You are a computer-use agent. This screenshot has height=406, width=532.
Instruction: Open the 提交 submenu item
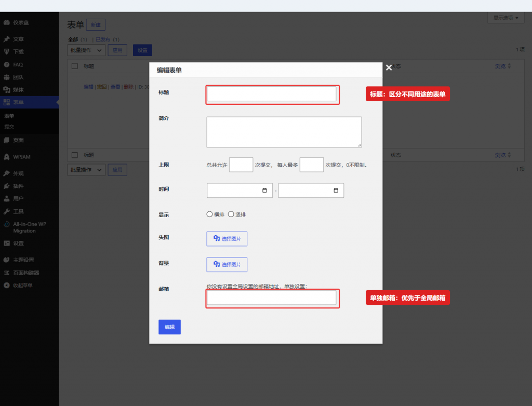click(x=9, y=127)
